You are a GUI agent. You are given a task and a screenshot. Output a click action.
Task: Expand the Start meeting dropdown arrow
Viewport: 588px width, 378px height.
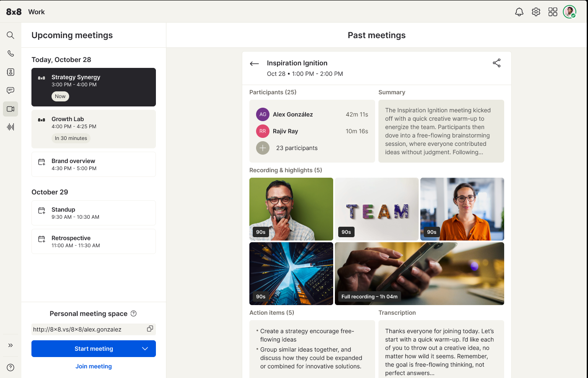(x=145, y=349)
